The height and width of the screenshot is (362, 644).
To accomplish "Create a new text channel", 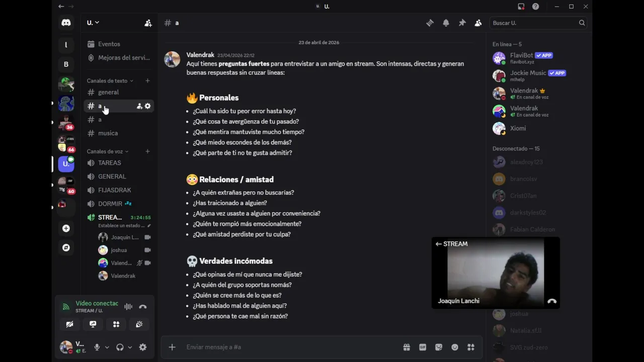I will 147,80.
